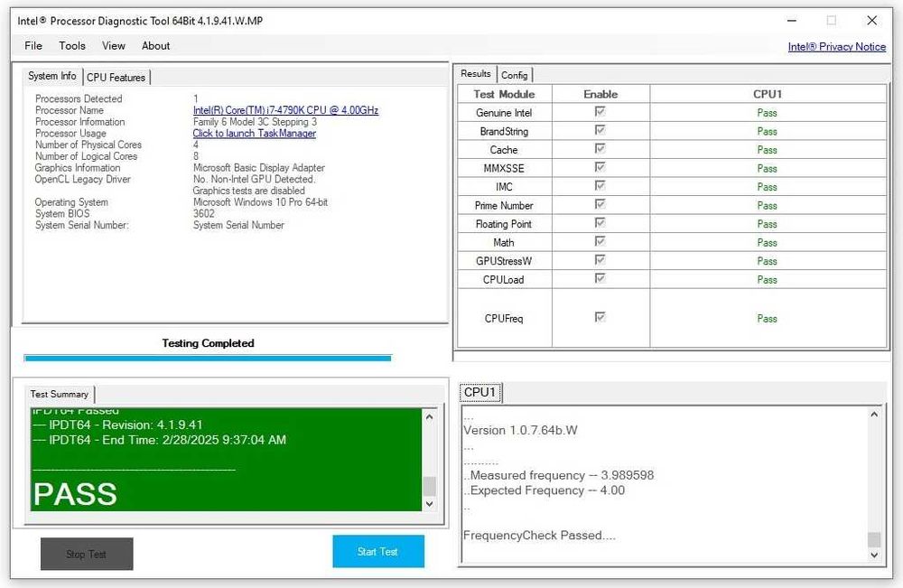Click the Microsoft Basic Display Adapter value
This screenshot has width=903, height=588.
(259, 168)
